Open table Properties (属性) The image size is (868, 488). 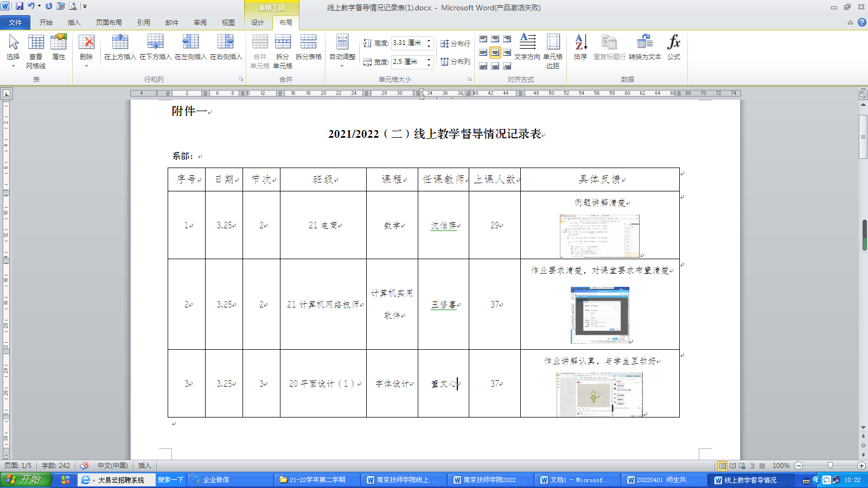(x=59, y=42)
